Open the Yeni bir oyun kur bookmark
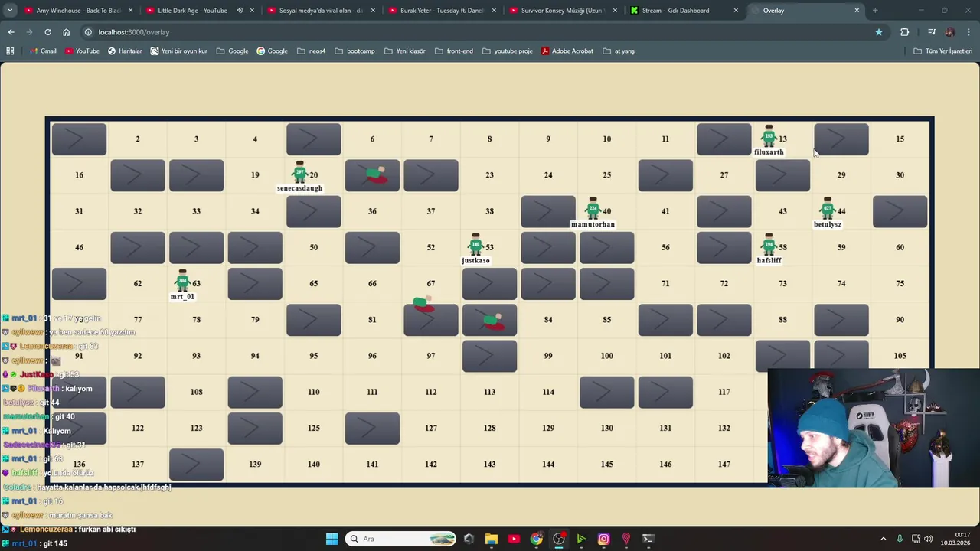The height and width of the screenshot is (551, 980). pos(178,51)
